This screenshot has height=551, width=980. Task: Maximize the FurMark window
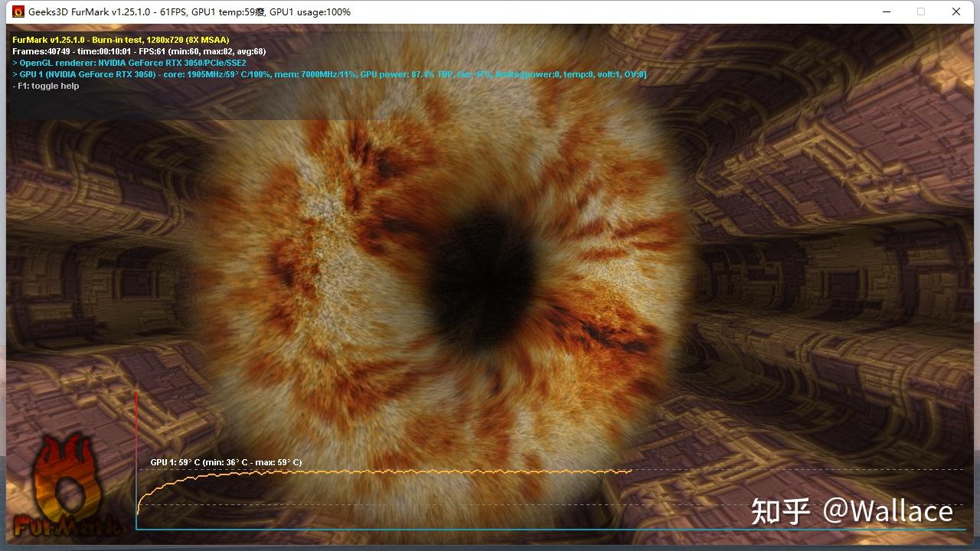coord(921,12)
